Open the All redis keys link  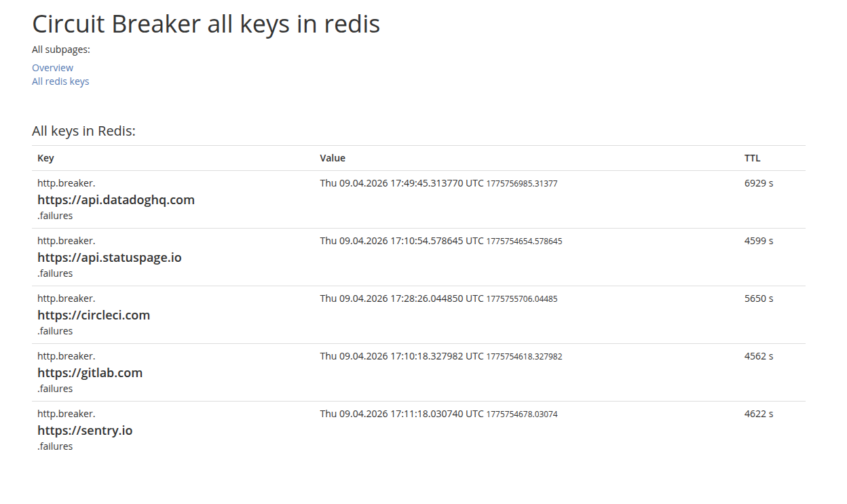click(x=60, y=81)
